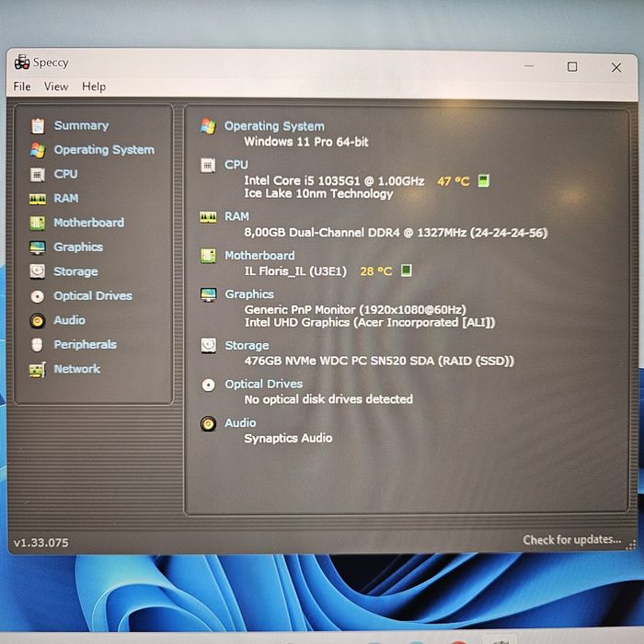
Task: Click CPU temperature value 47 °C
Action: pos(454,181)
